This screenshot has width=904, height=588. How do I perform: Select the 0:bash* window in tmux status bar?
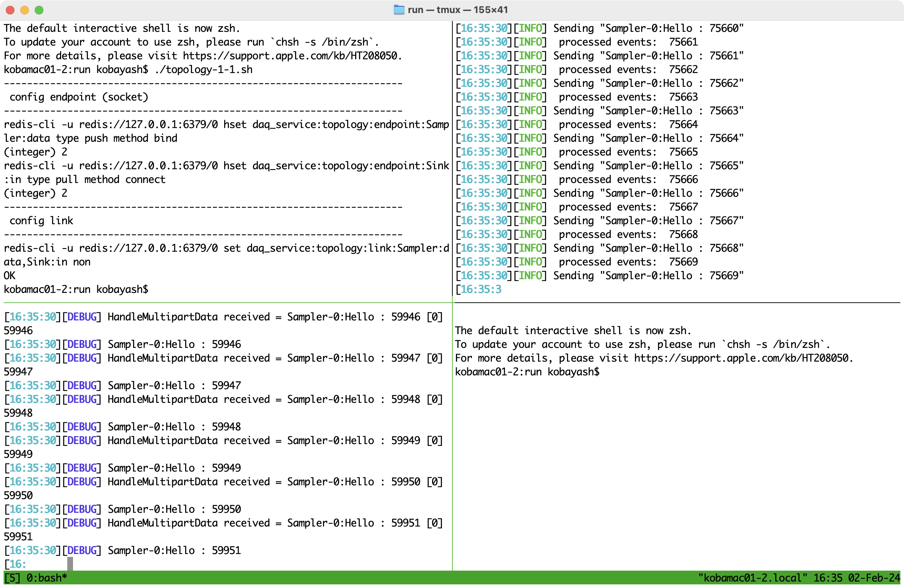point(47,578)
